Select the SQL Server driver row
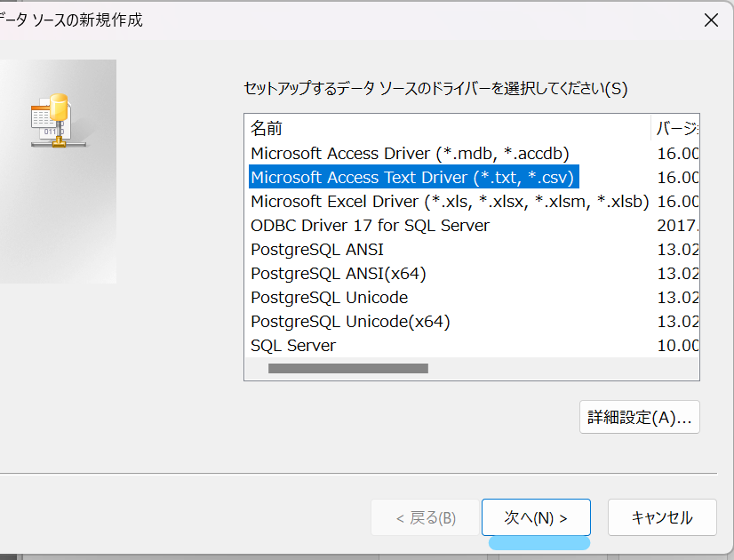734x560 pixels. 293,346
